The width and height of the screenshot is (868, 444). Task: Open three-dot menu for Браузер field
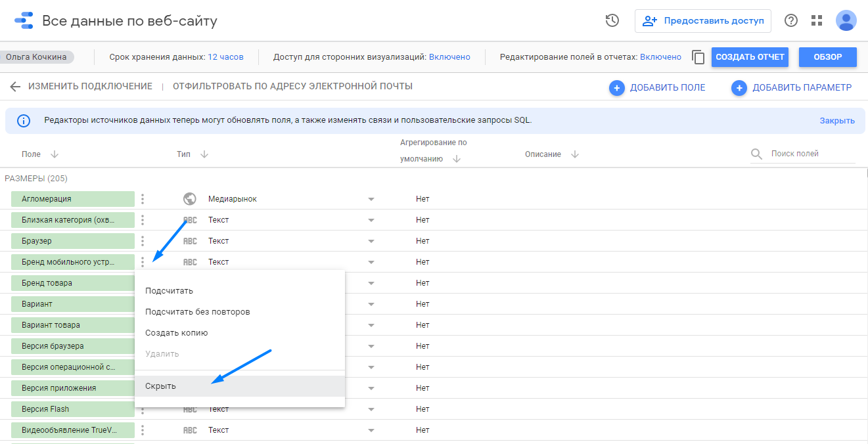(x=143, y=241)
